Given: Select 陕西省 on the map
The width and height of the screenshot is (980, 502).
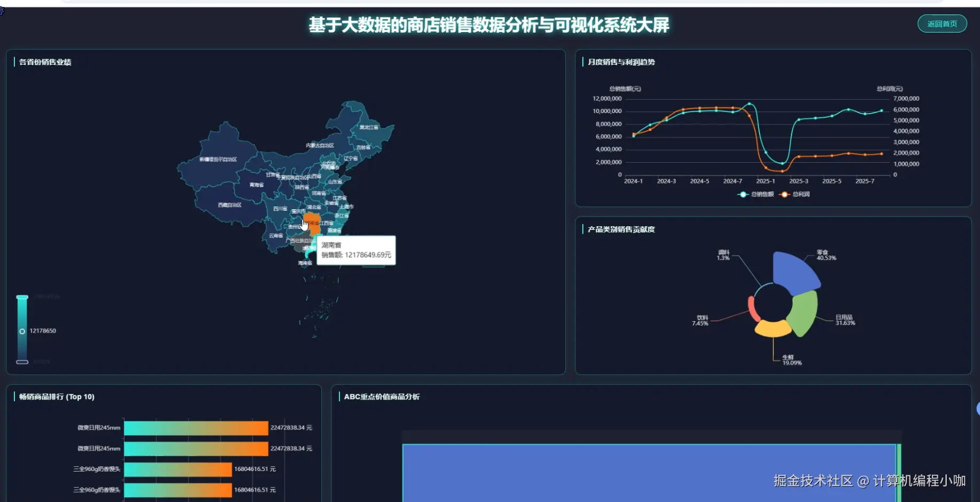Looking at the screenshot, I should click(302, 187).
